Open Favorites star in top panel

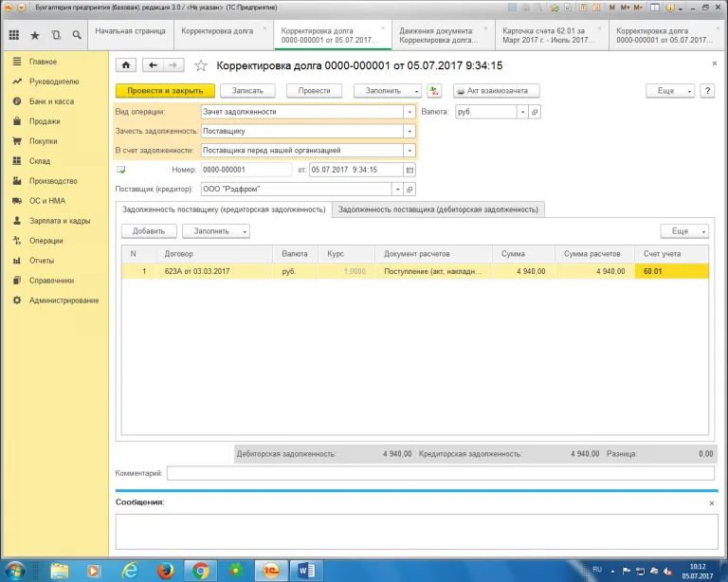35,36
